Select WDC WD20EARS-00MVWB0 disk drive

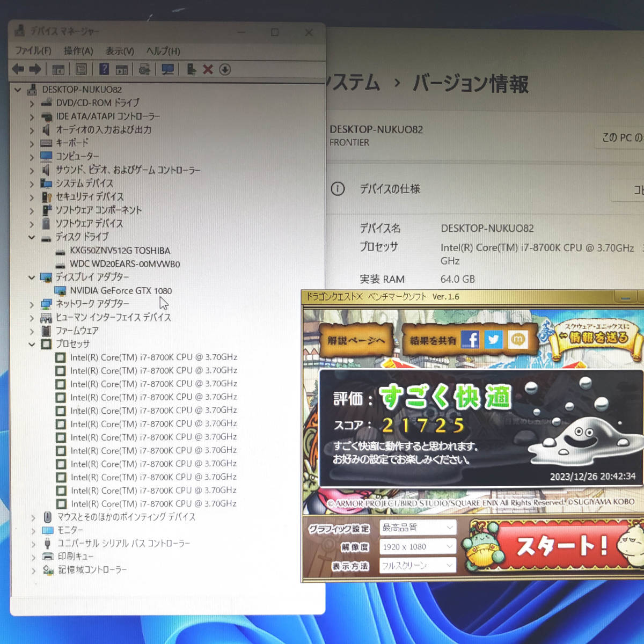(x=125, y=264)
